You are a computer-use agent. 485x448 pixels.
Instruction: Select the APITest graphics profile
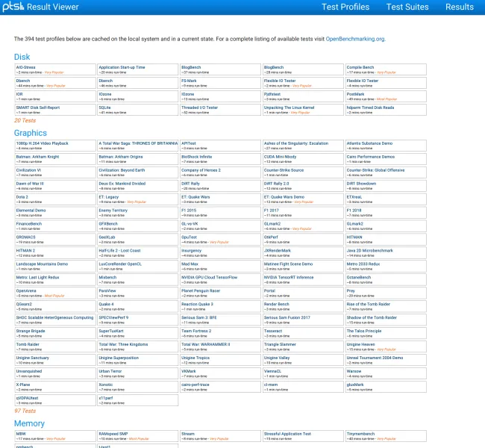tap(220, 146)
